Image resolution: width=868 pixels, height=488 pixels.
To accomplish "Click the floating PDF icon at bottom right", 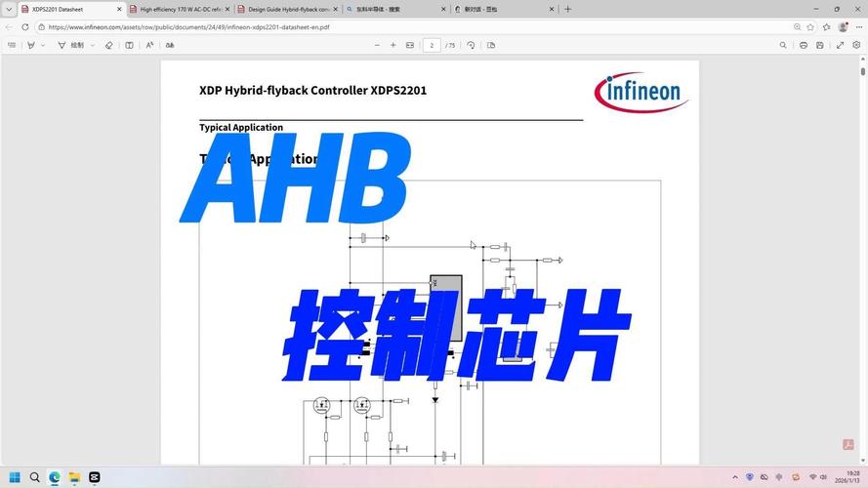I will coord(848,444).
